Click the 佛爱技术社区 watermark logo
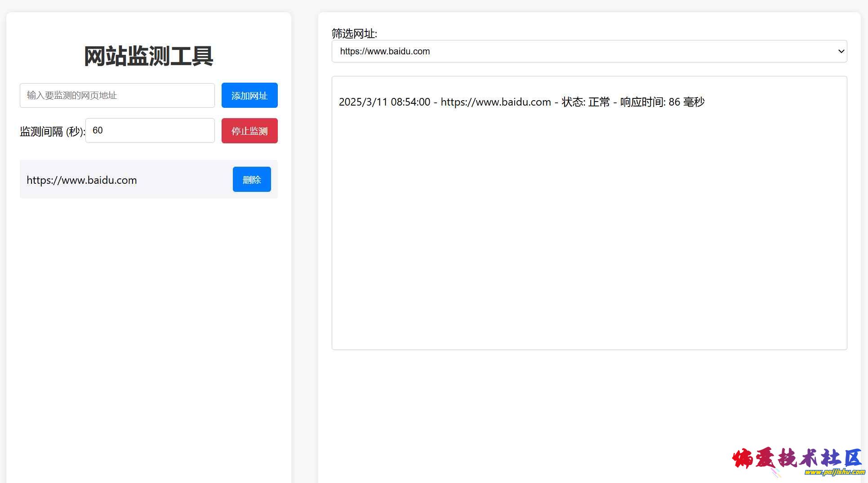This screenshot has height=483, width=868. point(797,459)
